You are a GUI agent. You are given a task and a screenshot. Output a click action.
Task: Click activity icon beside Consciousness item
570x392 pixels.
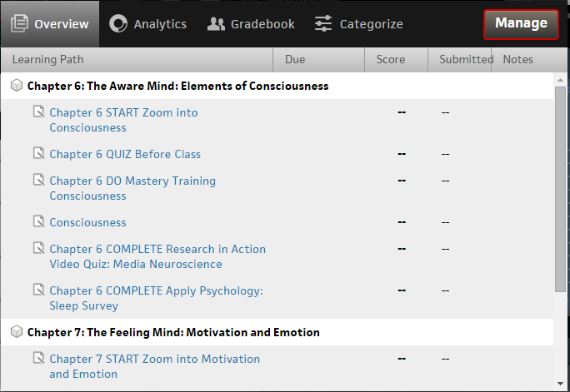click(x=38, y=222)
